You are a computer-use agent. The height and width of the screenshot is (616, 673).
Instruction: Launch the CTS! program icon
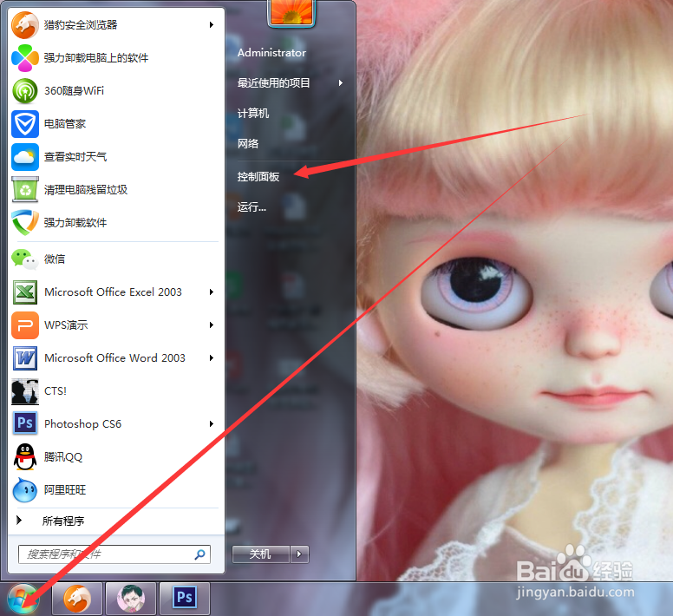25,391
